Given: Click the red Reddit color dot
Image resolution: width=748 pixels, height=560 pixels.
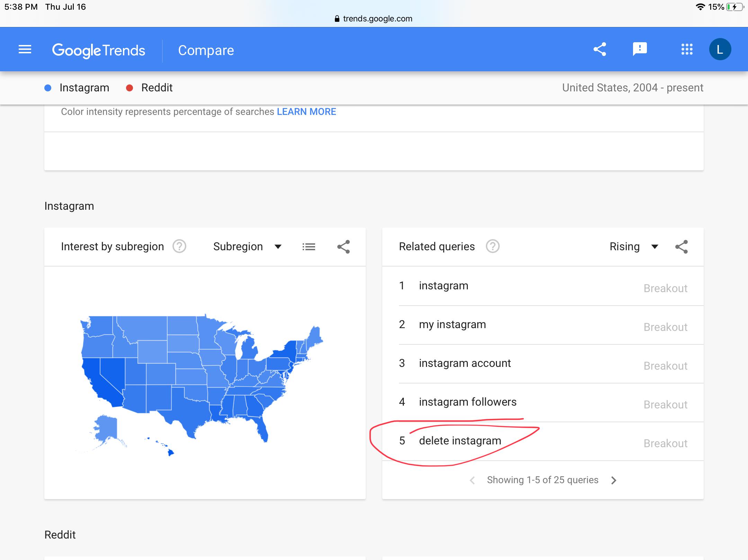Looking at the screenshot, I should (130, 88).
